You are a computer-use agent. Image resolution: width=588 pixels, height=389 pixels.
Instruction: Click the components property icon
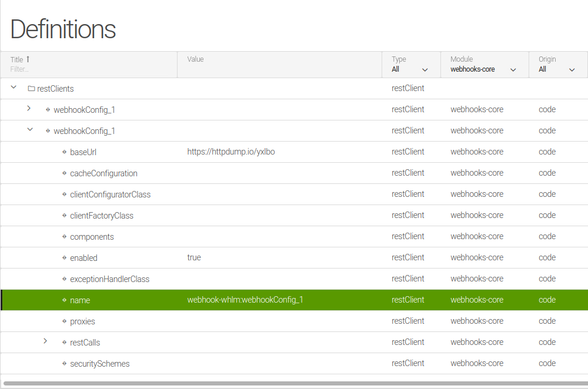[x=65, y=237]
